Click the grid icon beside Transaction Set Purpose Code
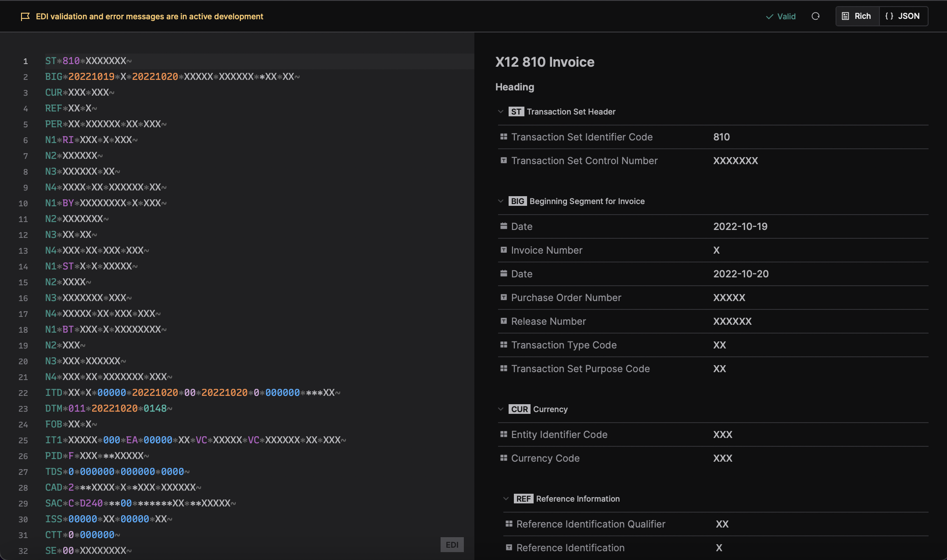947x560 pixels. pyautogui.click(x=504, y=369)
